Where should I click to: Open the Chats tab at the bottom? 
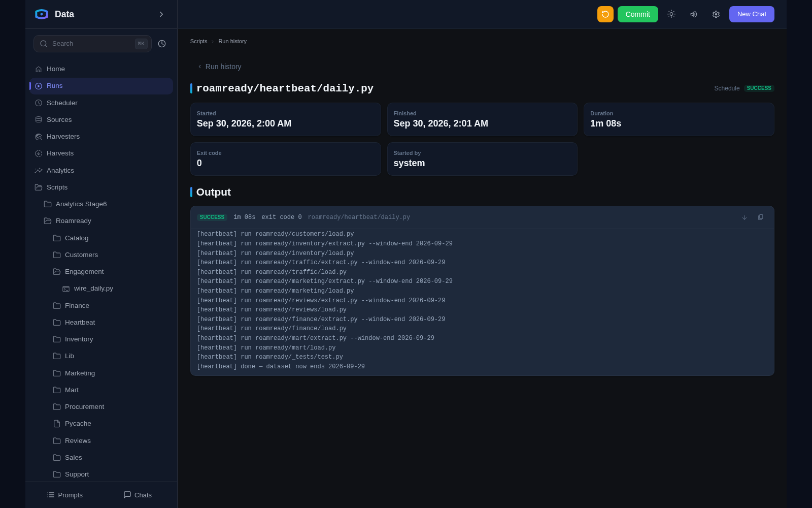[138, 495]
